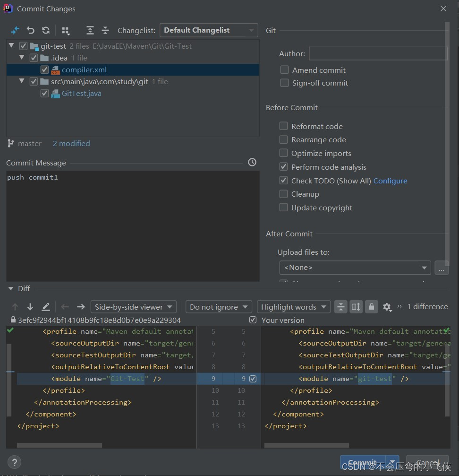459x476 pixels.
Task: Go to previous difference up arrow
Action: [x=15, y=307]
